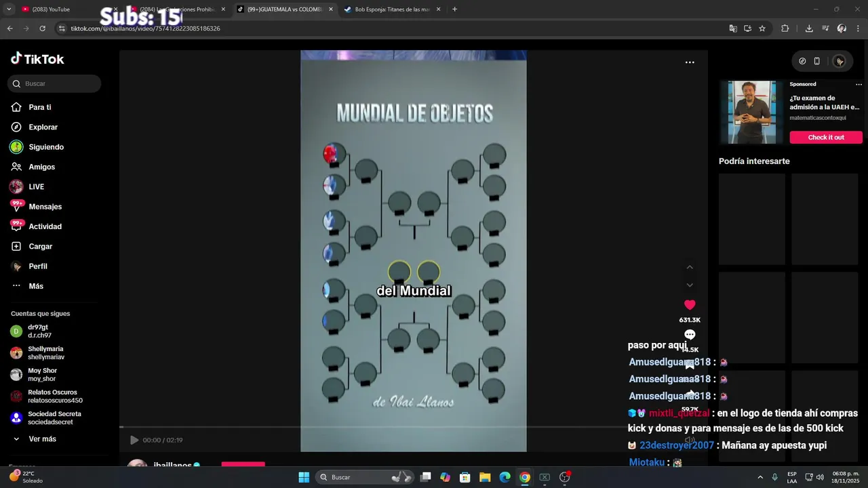Open the Windows Start menu
This screenshot has height=488, width=868.
(304, 477)
